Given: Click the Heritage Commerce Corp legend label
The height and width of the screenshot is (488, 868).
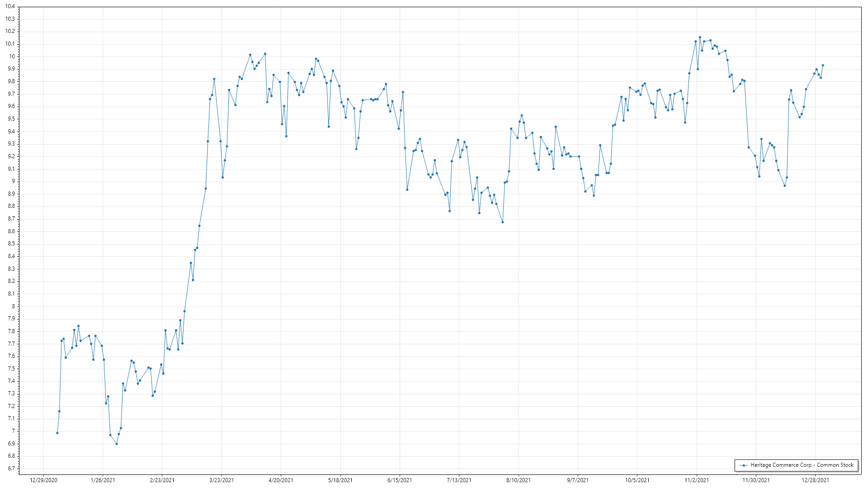Looking at the screenshot, I should coord(802,465).
